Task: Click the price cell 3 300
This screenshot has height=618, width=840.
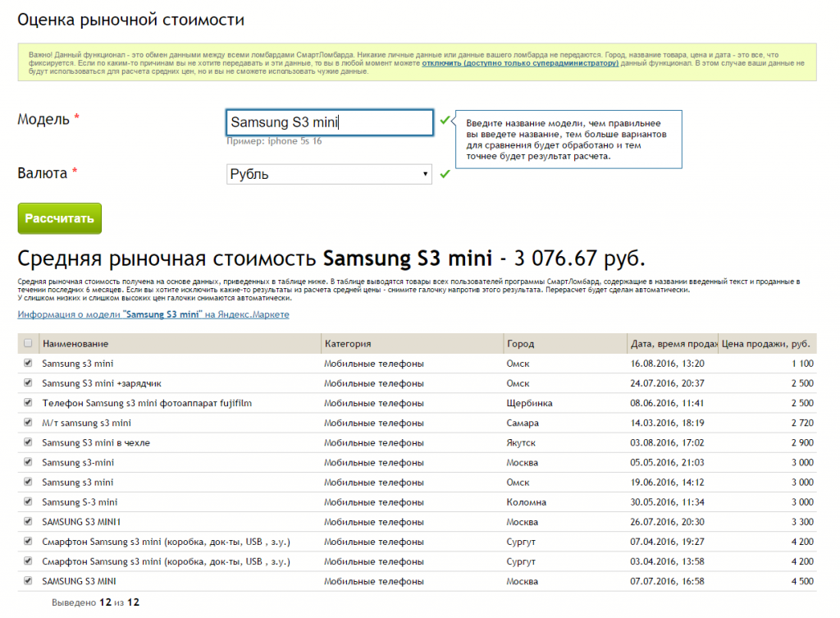Action: [x=802, y=522]
